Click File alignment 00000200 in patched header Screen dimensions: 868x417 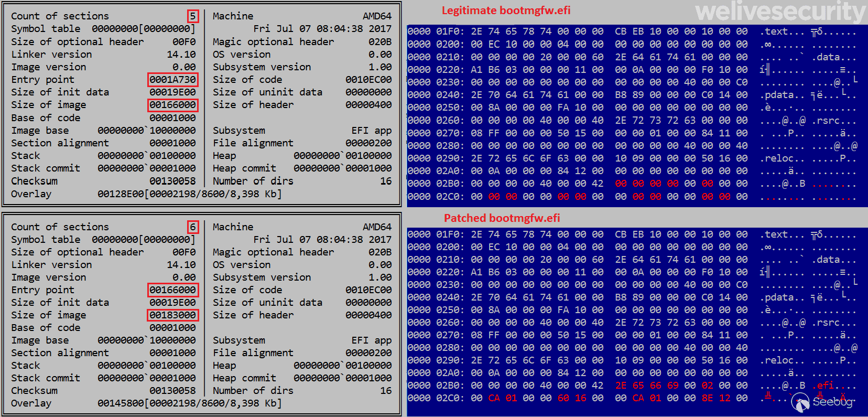(x=368, y=353)
